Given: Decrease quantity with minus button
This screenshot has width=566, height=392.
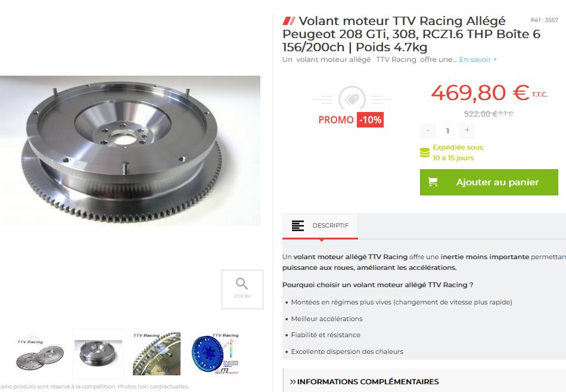Looking at the screenshot, I should pyautogui.click(x=428, y=130).
